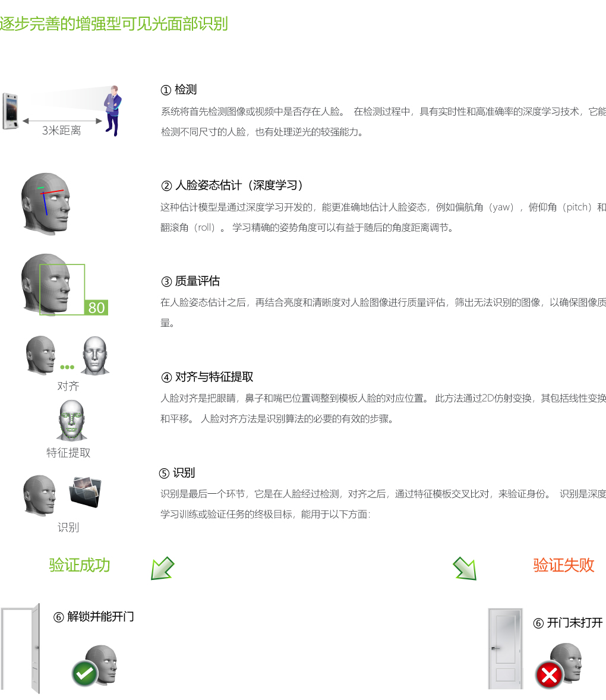Click the text line starting 识别是最后一个环节

click(x=383, y=494)
